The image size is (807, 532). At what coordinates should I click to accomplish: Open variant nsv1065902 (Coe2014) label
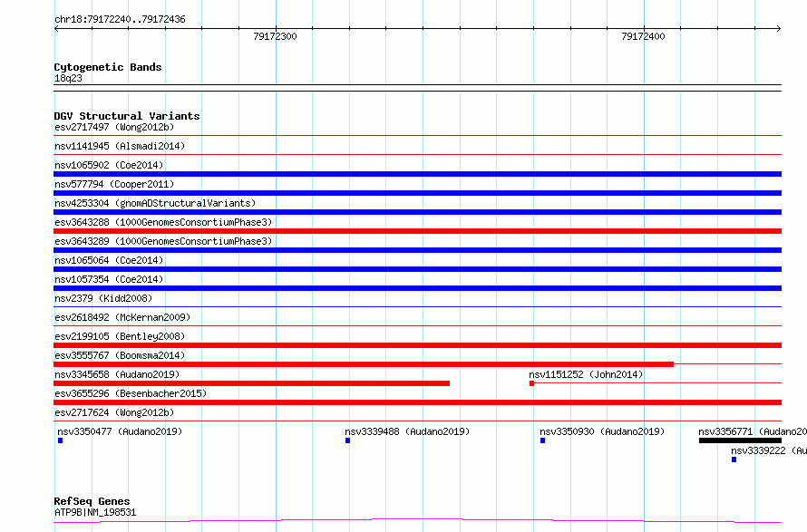(109, 165)
